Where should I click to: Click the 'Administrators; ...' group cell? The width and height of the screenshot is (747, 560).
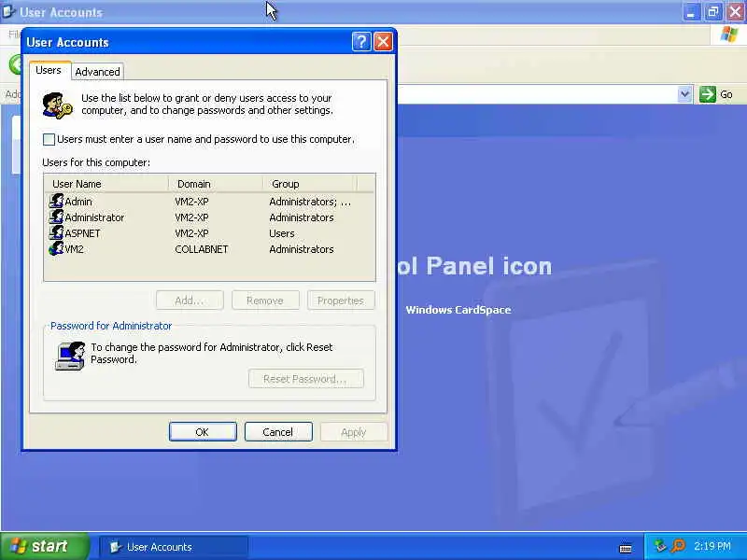[x=310, y=202]
